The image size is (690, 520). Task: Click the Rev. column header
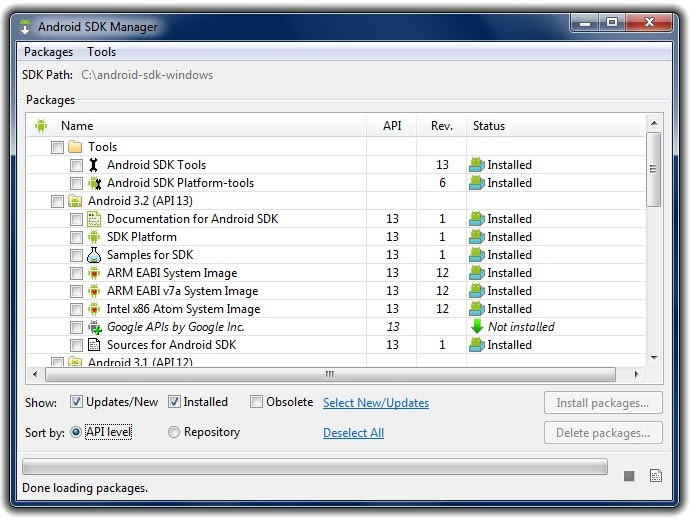(442, 126)
